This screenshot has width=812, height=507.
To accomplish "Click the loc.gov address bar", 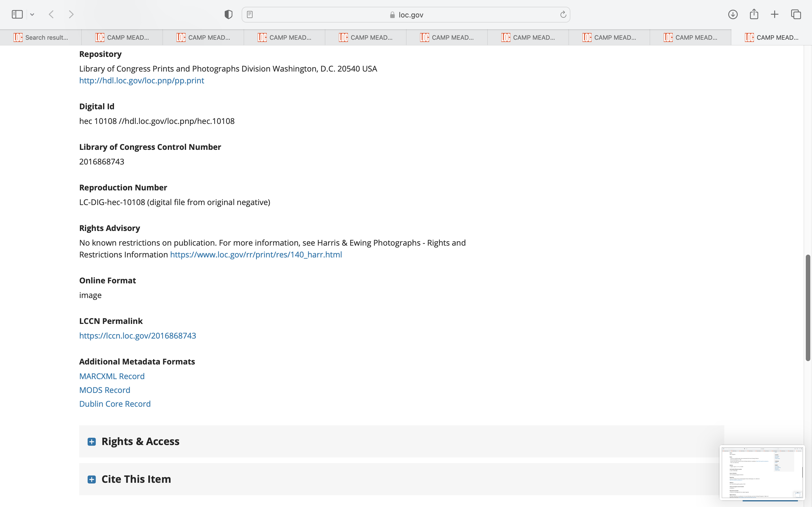I will point(406,15).
